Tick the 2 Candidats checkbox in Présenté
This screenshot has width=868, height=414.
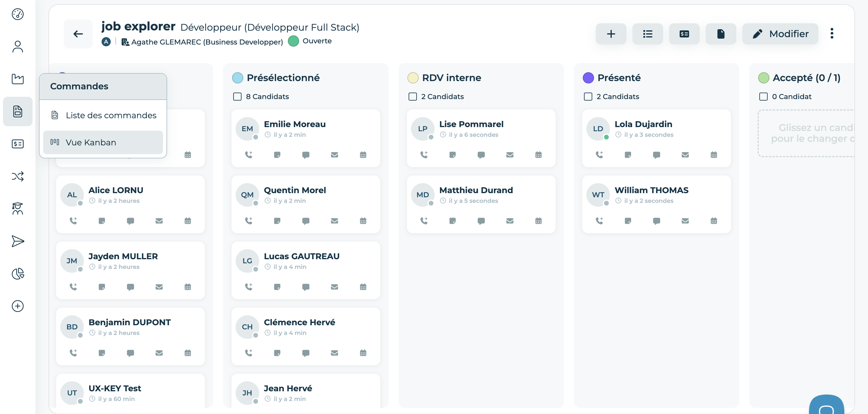[588, 97]
